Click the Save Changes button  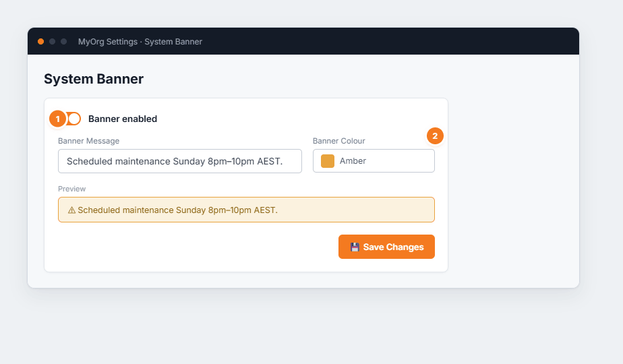point(386,247)
